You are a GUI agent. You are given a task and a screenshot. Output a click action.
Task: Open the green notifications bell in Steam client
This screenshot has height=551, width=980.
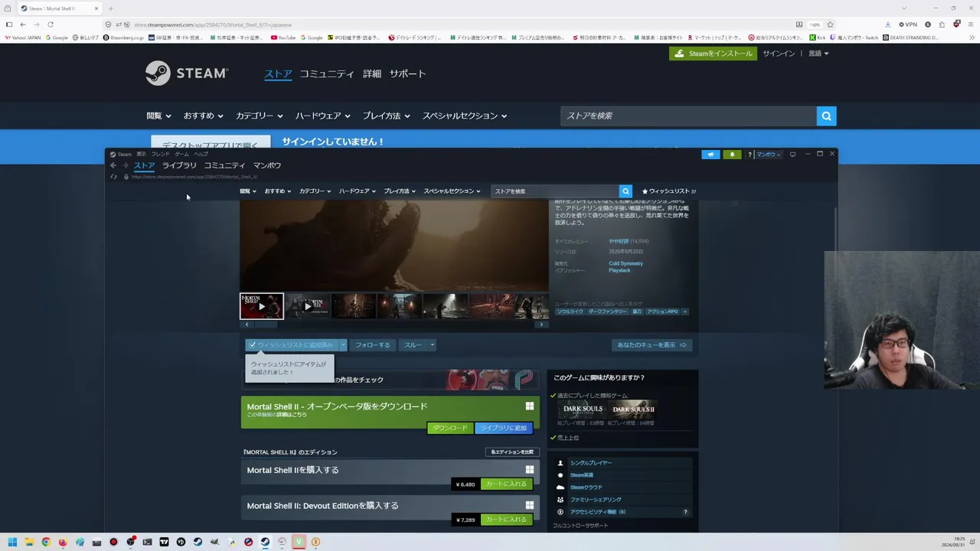pos(732,155)
